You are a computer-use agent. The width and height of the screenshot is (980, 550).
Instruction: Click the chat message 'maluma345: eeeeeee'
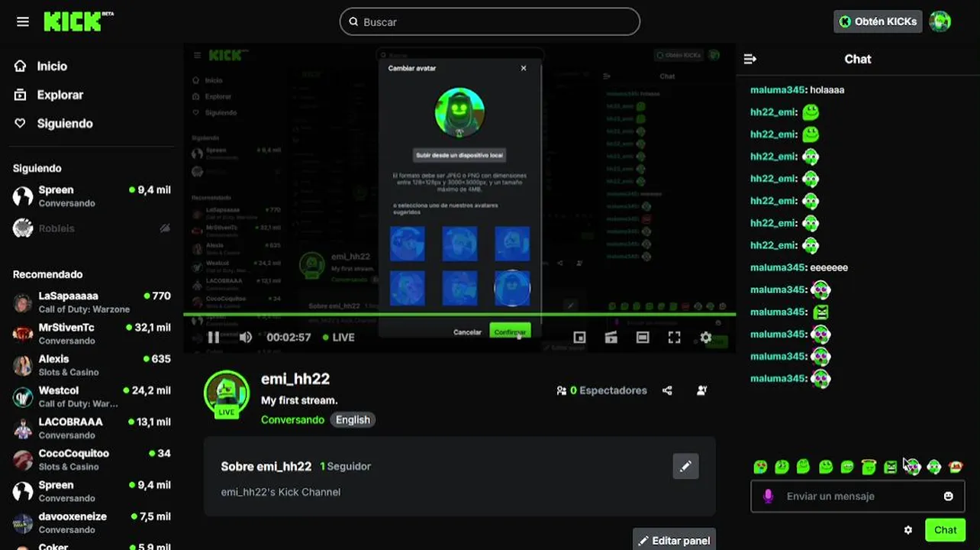[x=799, y=268]
